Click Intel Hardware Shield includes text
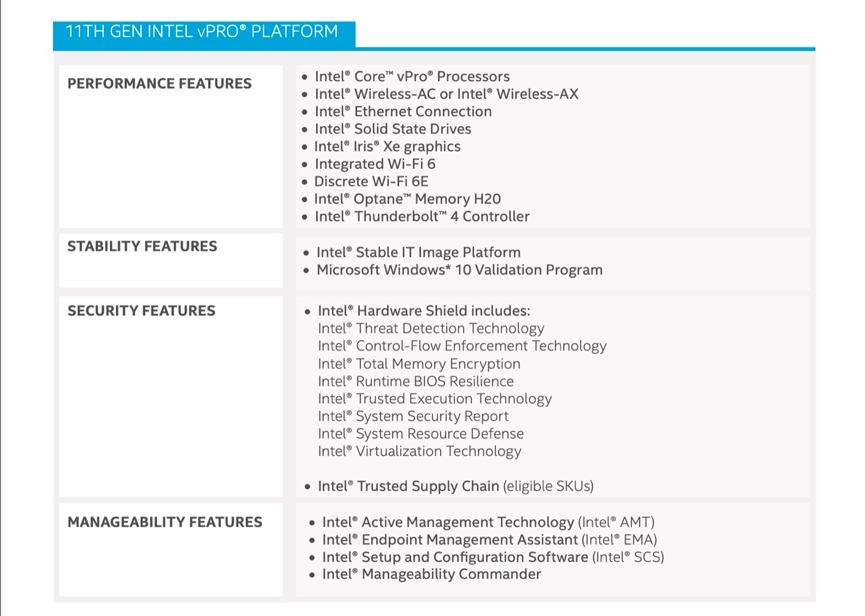Image resolution: width=865 pixels, height=616 pixels. pyautogui.click(x=423, y=311)
